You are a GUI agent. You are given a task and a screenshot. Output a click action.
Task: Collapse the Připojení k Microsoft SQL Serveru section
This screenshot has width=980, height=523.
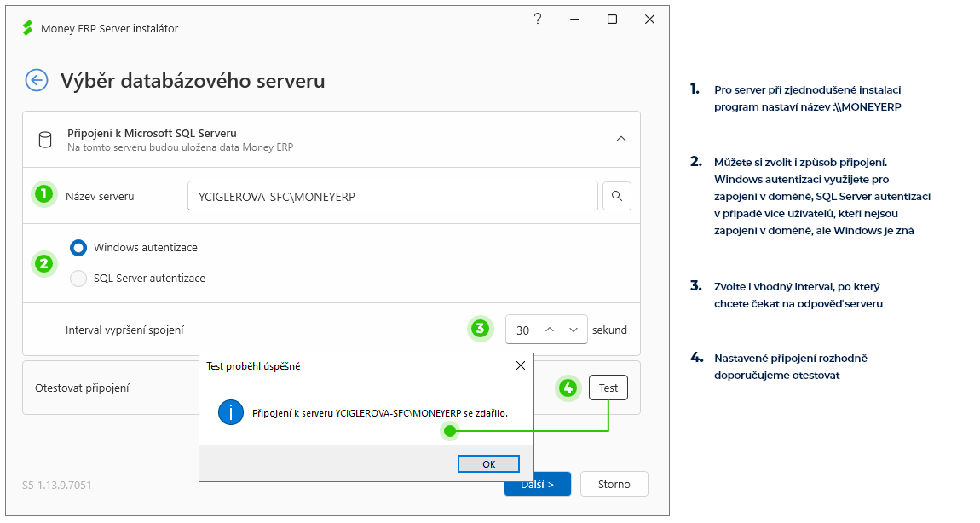click(620, 139)
